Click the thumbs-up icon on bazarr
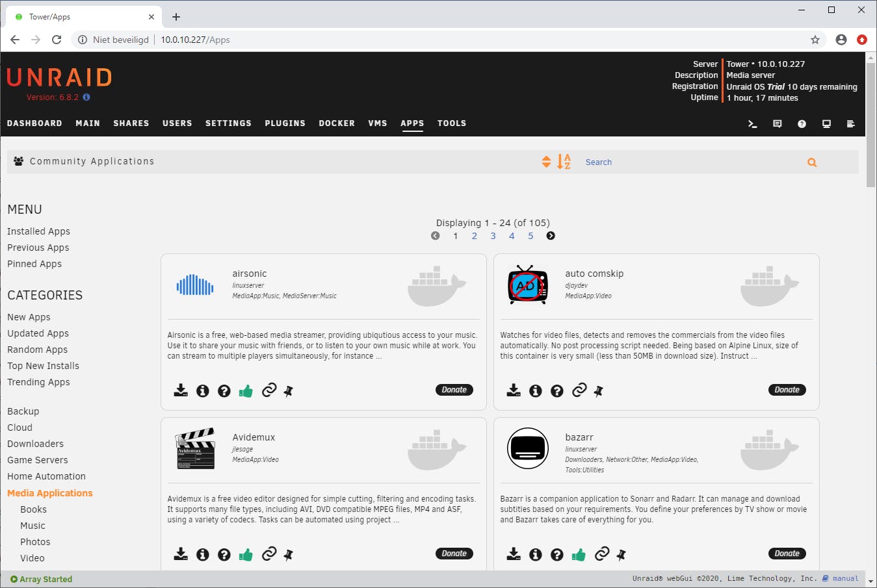Screen dimensions: 877x588 pos(579,554)
